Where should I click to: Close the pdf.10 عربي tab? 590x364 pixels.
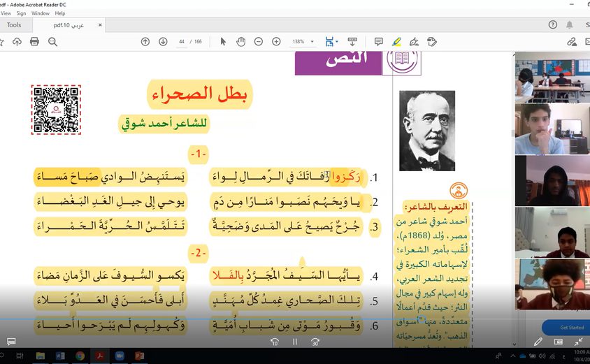[x=100, y=25]
